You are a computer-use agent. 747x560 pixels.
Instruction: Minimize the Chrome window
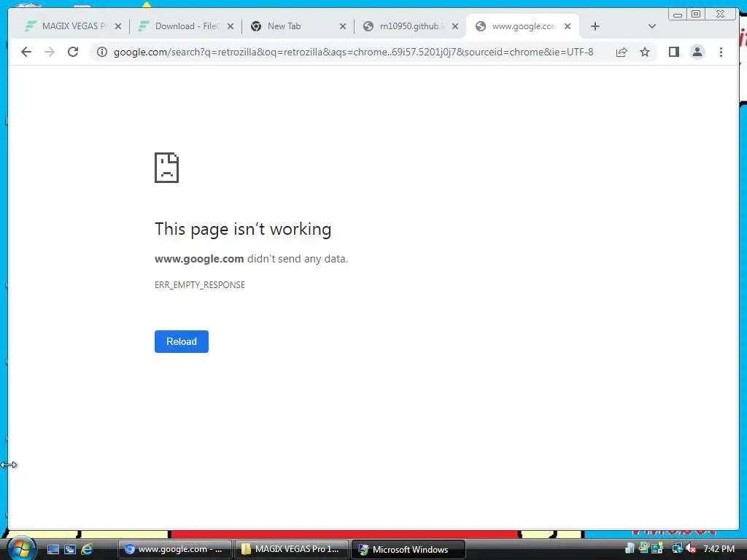[x=678, y=15]
